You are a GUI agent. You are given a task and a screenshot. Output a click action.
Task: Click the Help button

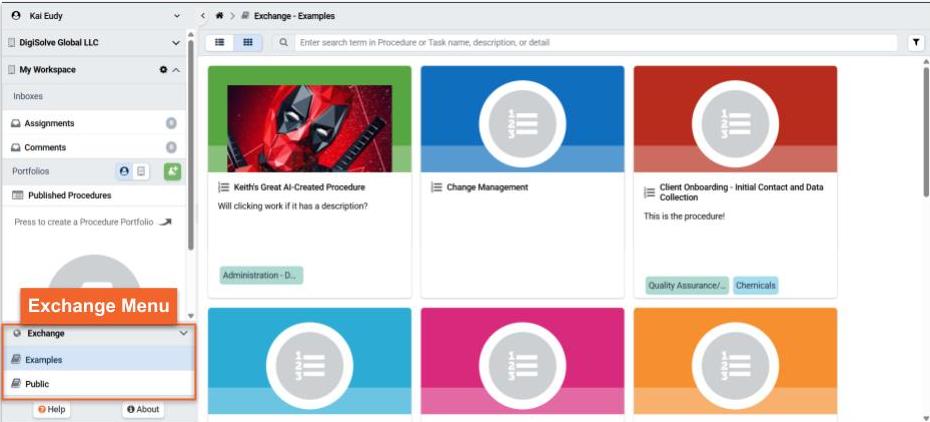click(x=52, y=409)
